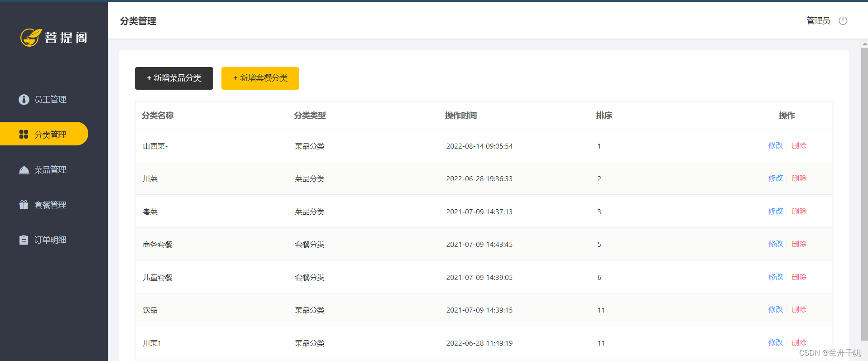The image size is (868, 361).
Task: Click the 川菜1 category name cell
Action: (x=152, y=343)
